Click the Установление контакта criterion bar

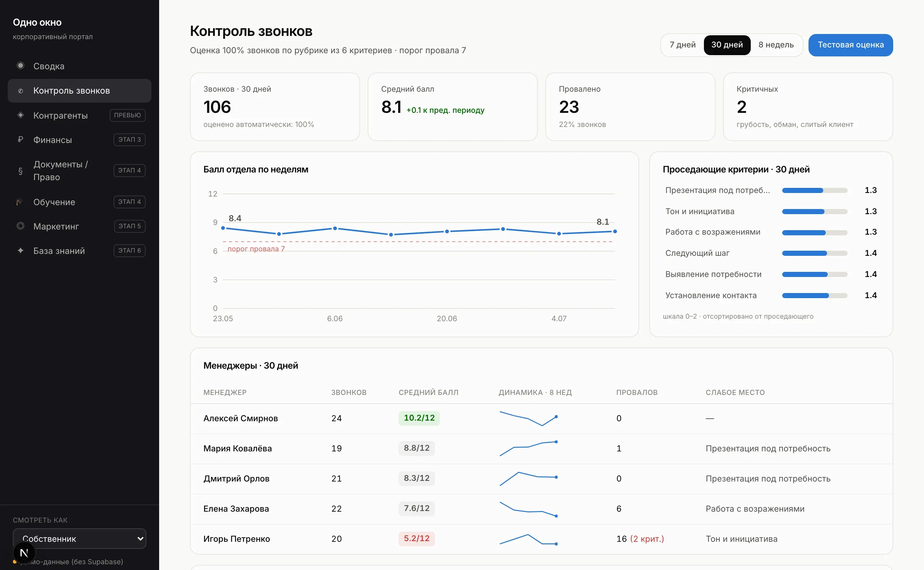coord(815,296)
